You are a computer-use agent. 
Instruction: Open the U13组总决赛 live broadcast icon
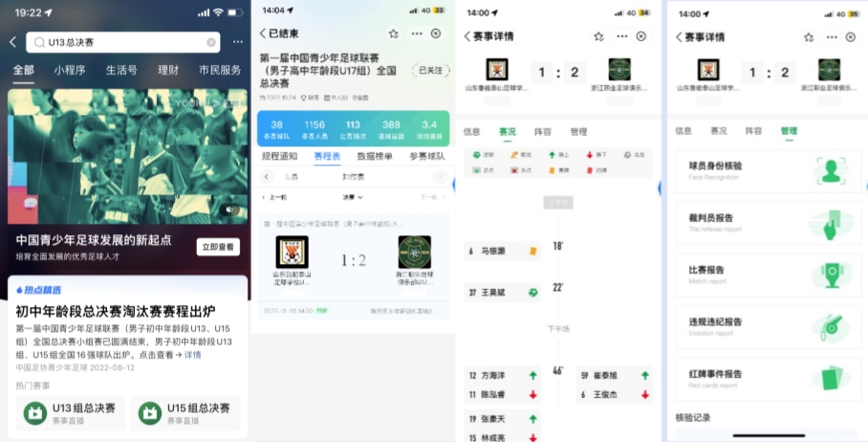[x=34, y=413]
